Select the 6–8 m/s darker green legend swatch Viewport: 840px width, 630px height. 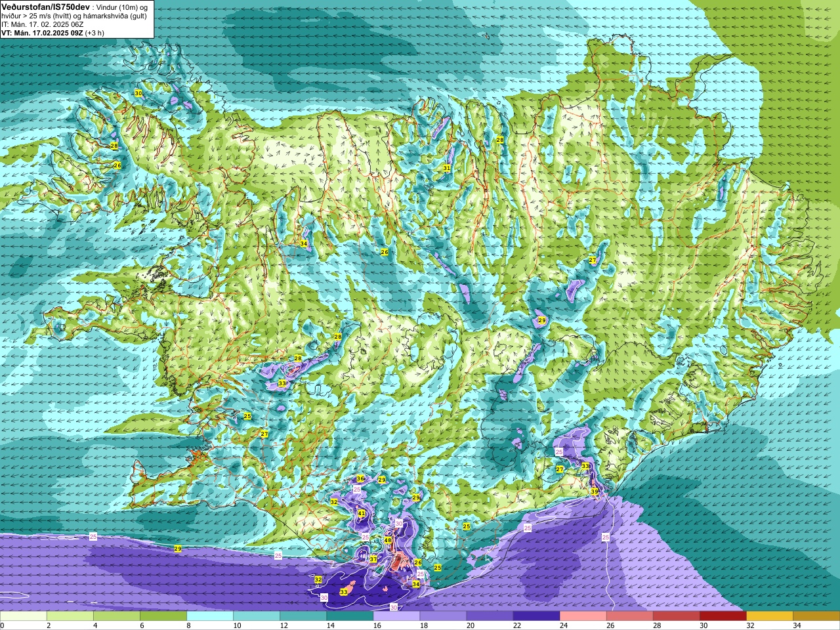163,616
